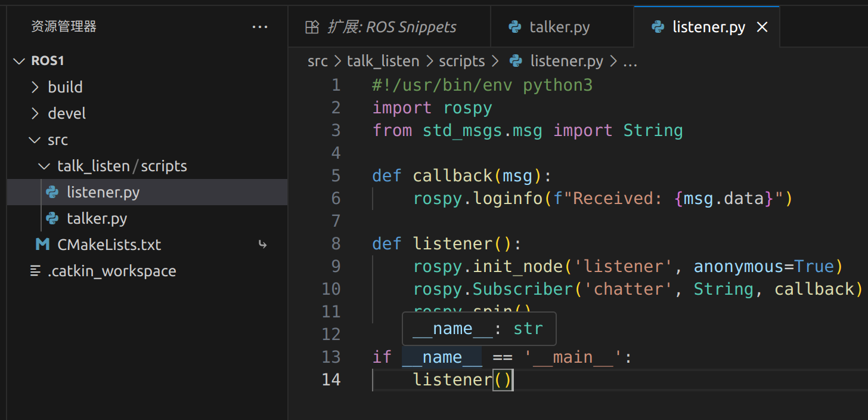The height and width of the screenshot is (420, 868).
Task: Click the file icon beside .catkin_workspace
Action: [x=36, y=271]
